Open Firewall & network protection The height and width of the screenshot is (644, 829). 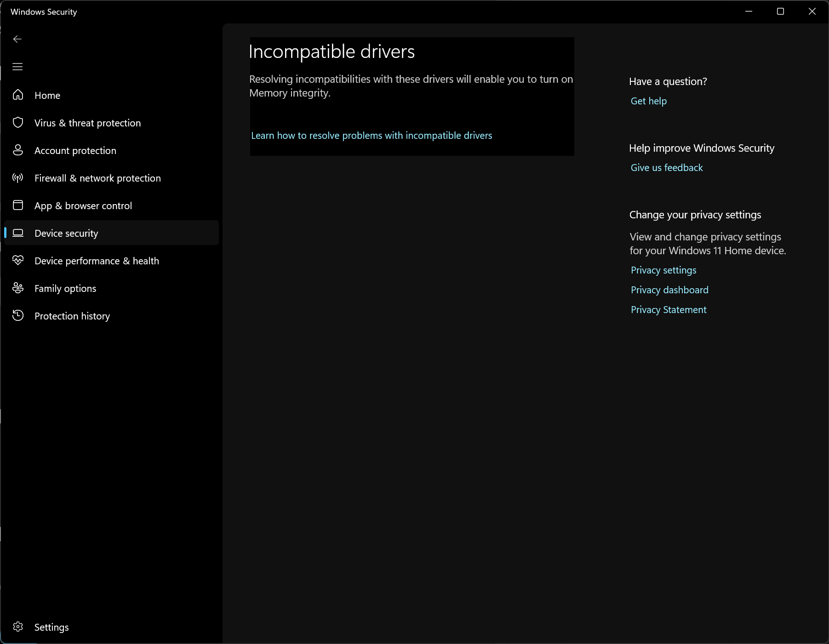(x=111, y=178)
